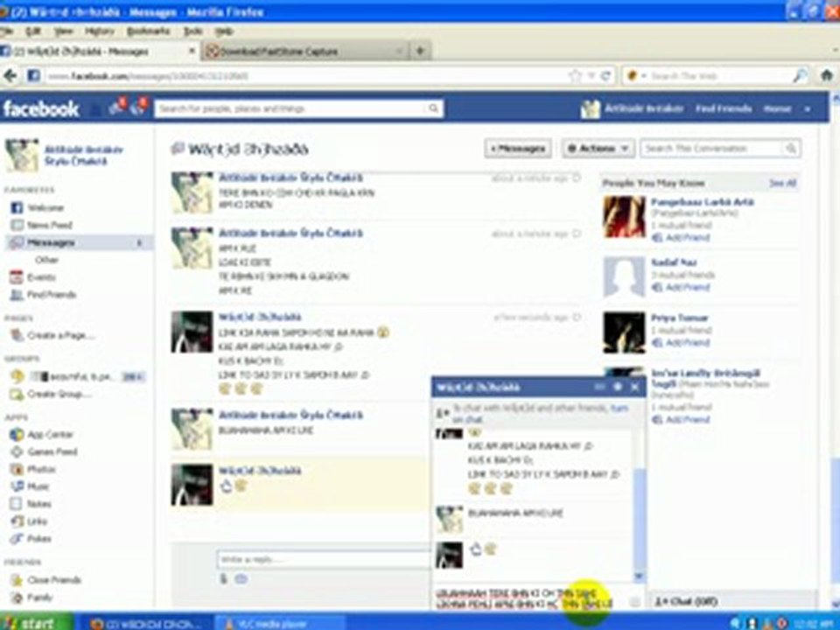Image resolution: width=840 pixels, height=630 pixels.
Task: Click the magnifier in Search This Conversation box
Action: (791, 149)
